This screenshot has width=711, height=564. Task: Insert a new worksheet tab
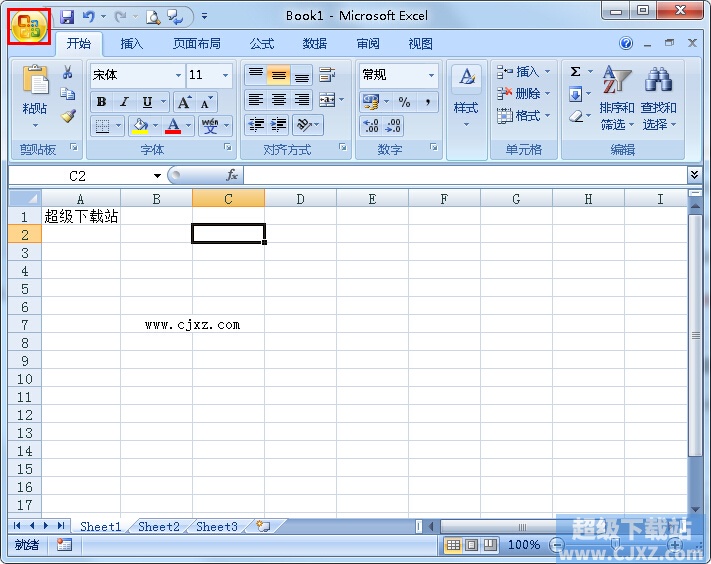[x=263, y=526]
